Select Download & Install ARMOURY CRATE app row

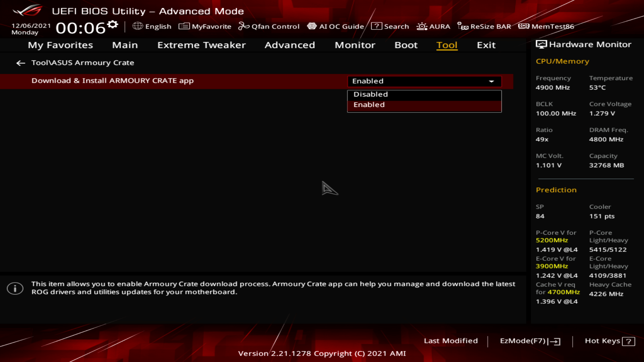pyautogui.click(x=113, y=81)
